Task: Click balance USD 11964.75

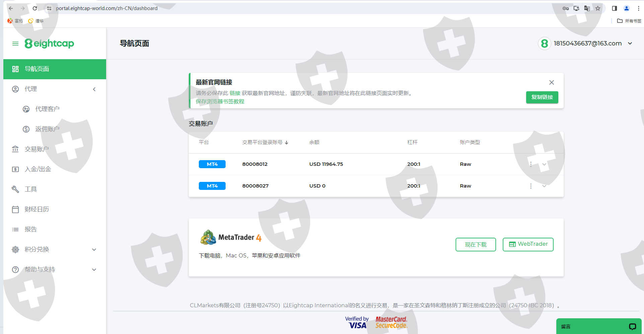Action: (326, 164)
